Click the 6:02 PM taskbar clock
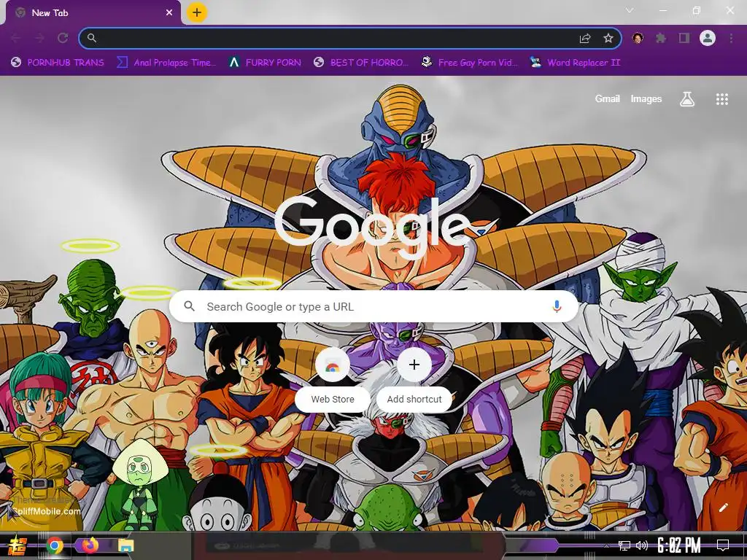This screenshot has height=560, width=747. click(679, 545)
